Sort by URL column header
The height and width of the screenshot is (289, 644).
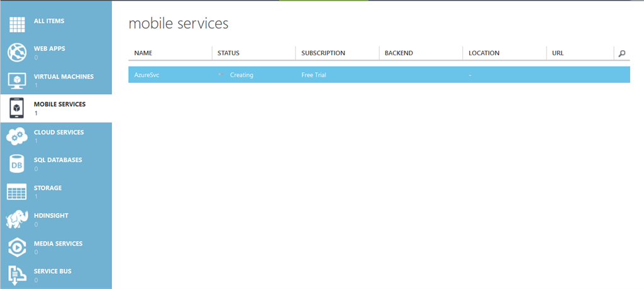[558, 53]
